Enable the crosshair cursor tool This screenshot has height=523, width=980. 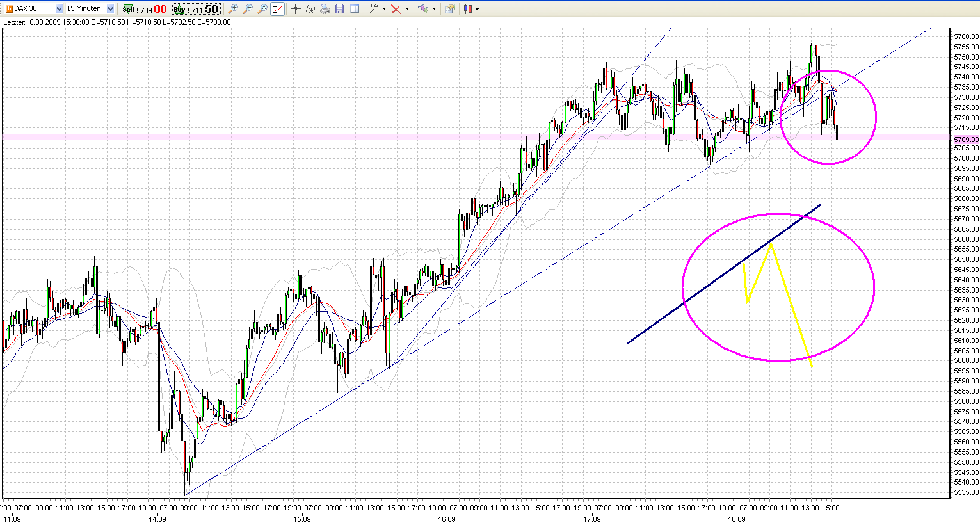coord(295,9)
